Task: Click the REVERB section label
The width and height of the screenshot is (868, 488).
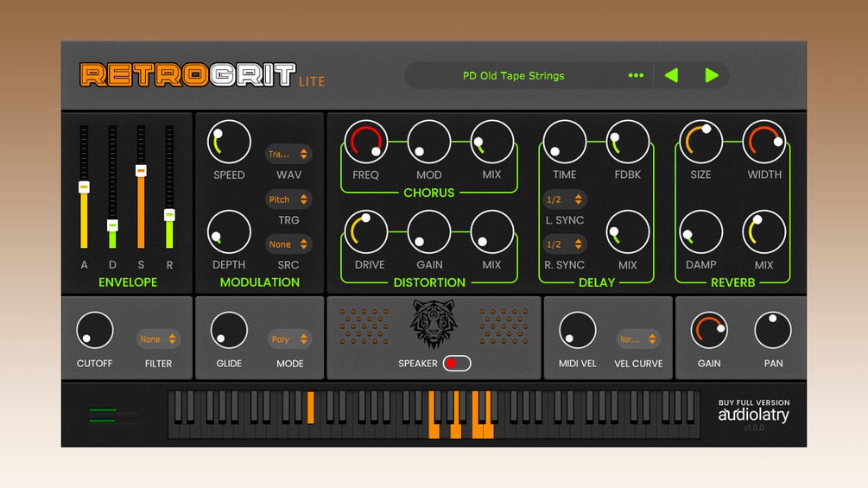Action: 732,282
